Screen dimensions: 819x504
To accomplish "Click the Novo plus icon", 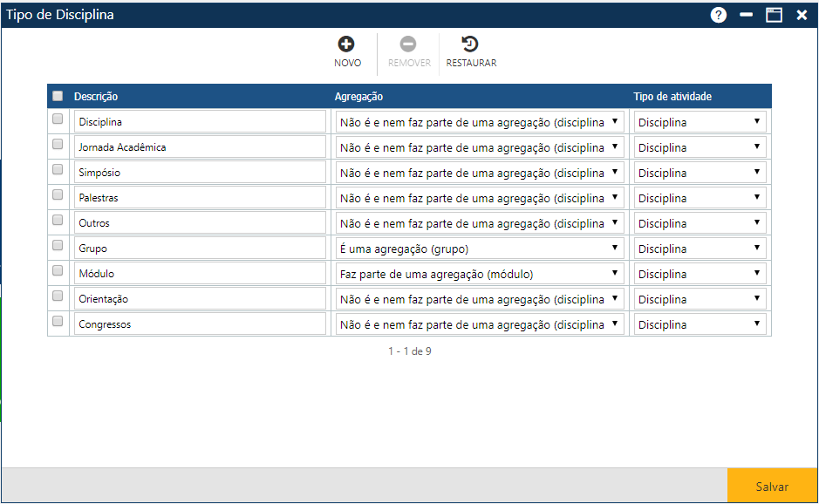I will 346,44.
